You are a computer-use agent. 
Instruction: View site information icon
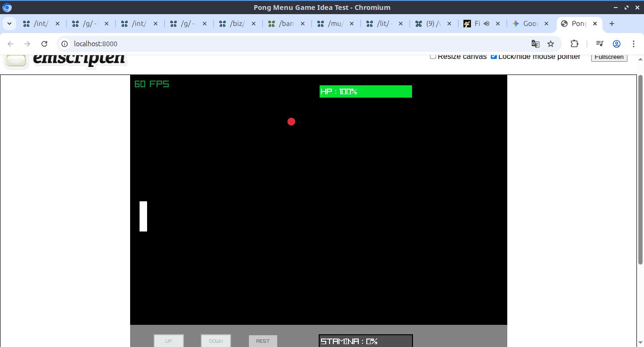coord(65,44)
